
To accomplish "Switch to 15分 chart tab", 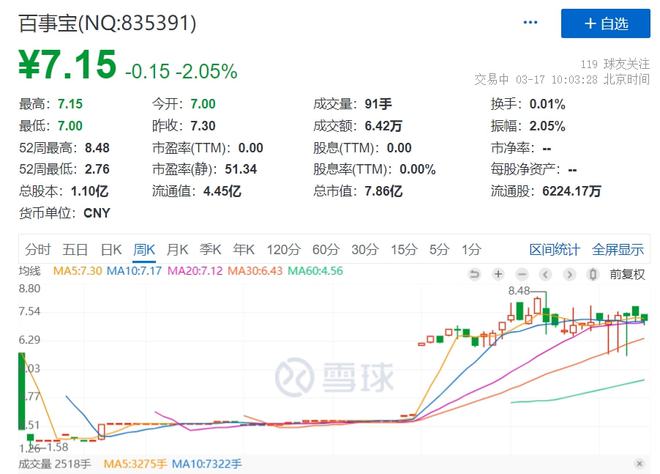I will (x=404, y=250).
